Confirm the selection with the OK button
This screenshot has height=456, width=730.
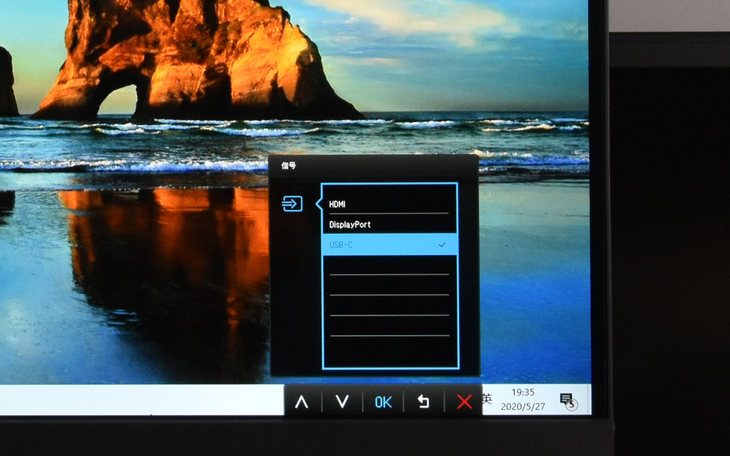click(x=383, y=402)
